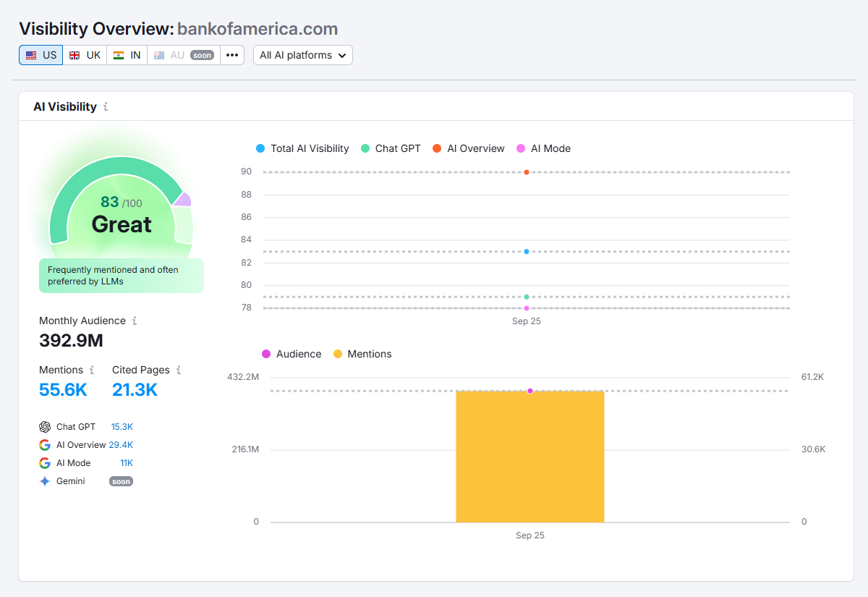The image size is (868, 597).
Task: Switch to the UK country tab
Action: 85,54
